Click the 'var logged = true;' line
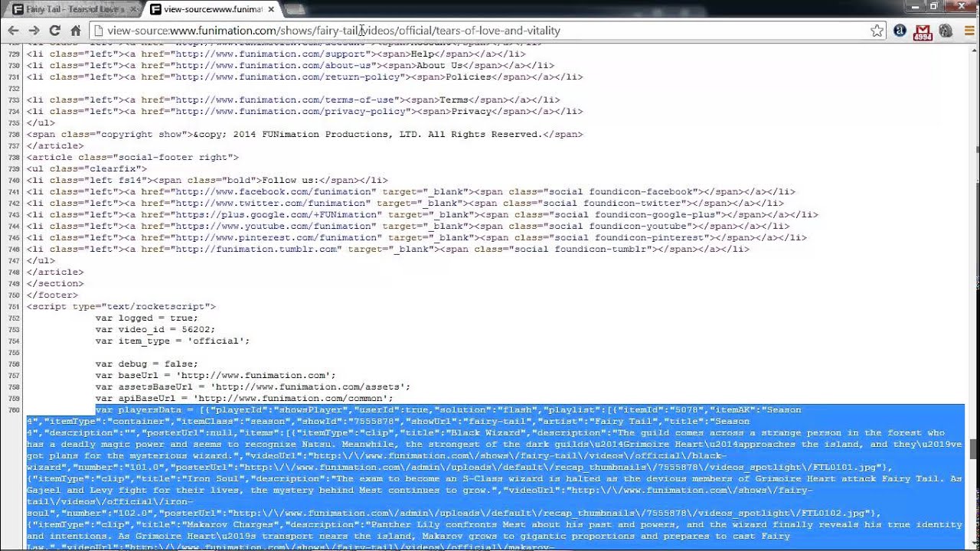The image size is (980, 551). [x=147, y=318]
